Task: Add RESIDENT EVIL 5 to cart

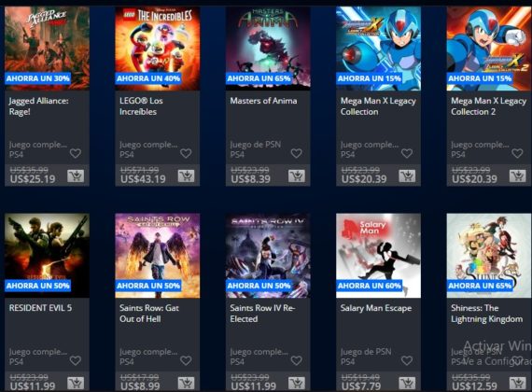Action: (x=76, y=384)
